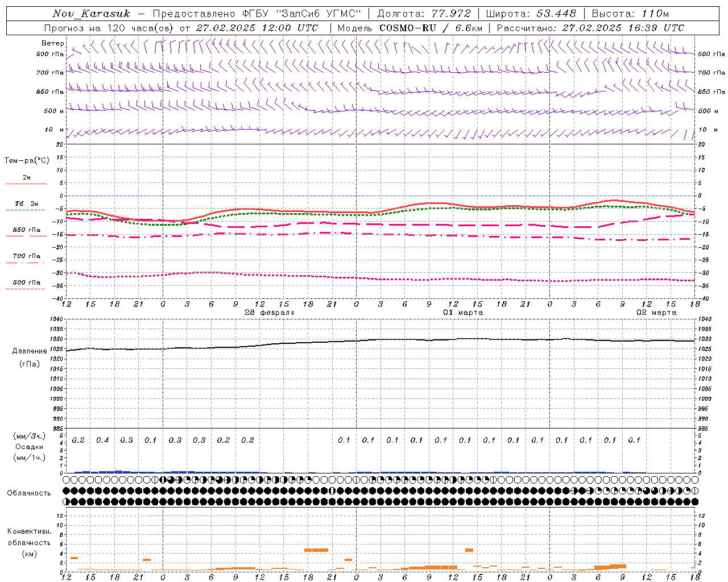Click the precipitation value "0.4"
Viewport: 728px width, 582px height.
pyautogui.click(x=102, y=440)
